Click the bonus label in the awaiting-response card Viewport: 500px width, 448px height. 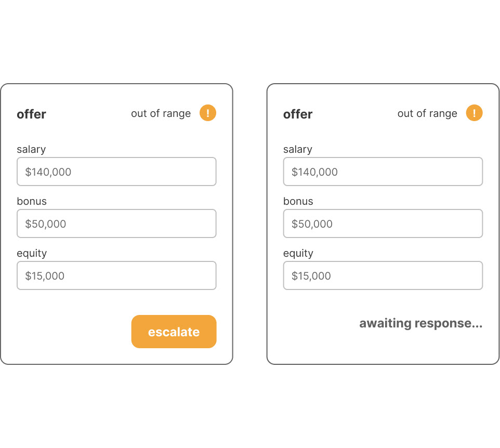click(298, 201)
